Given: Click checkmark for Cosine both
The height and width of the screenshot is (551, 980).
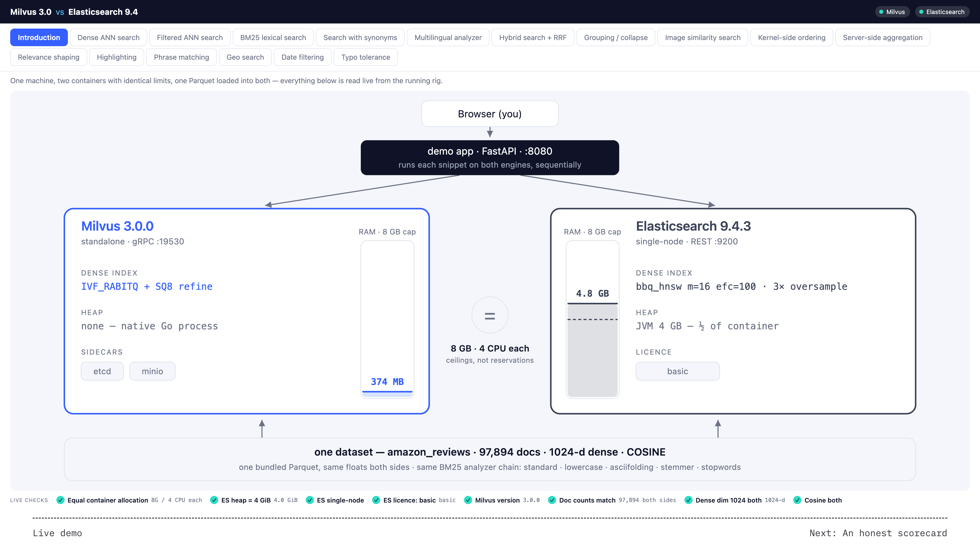Looking at the screenshot, I should (x=797, y=500).
